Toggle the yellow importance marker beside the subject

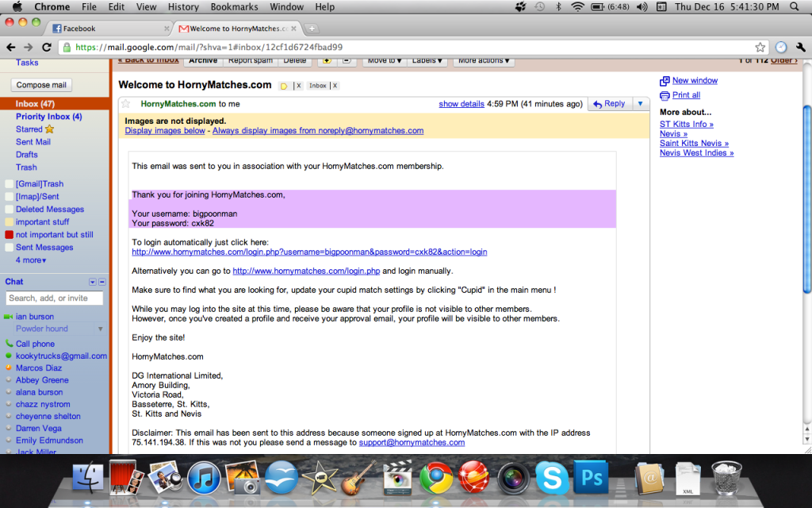(284, 86)
